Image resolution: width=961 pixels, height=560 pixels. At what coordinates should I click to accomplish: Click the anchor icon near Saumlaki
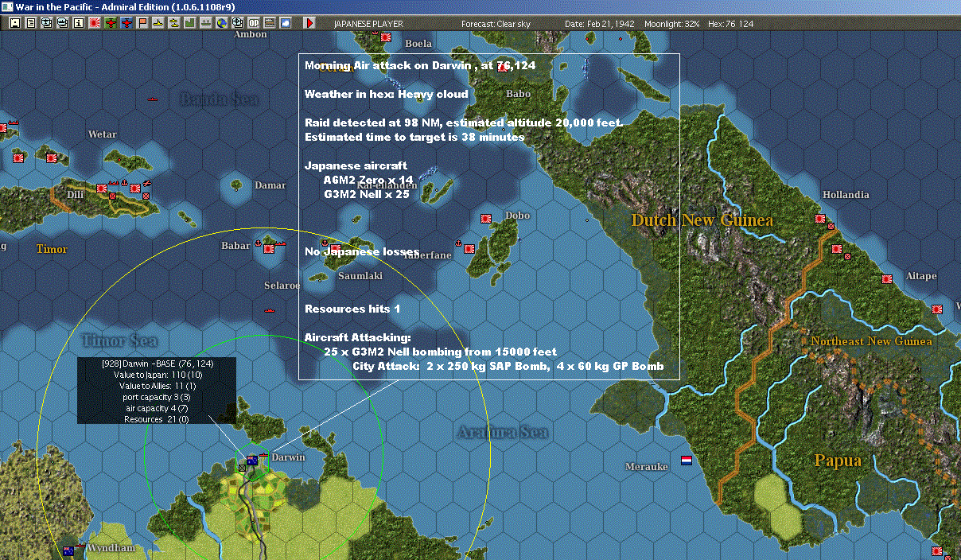coord(324,243)
